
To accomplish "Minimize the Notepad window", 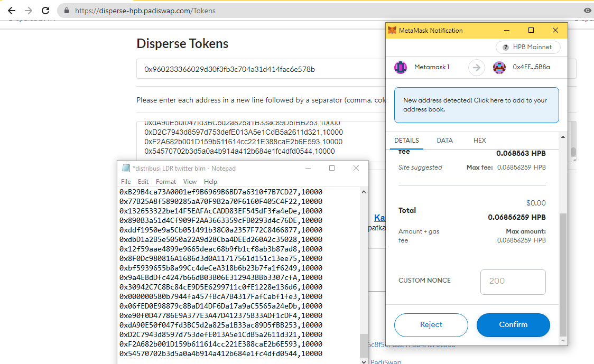I will point(308,168).
